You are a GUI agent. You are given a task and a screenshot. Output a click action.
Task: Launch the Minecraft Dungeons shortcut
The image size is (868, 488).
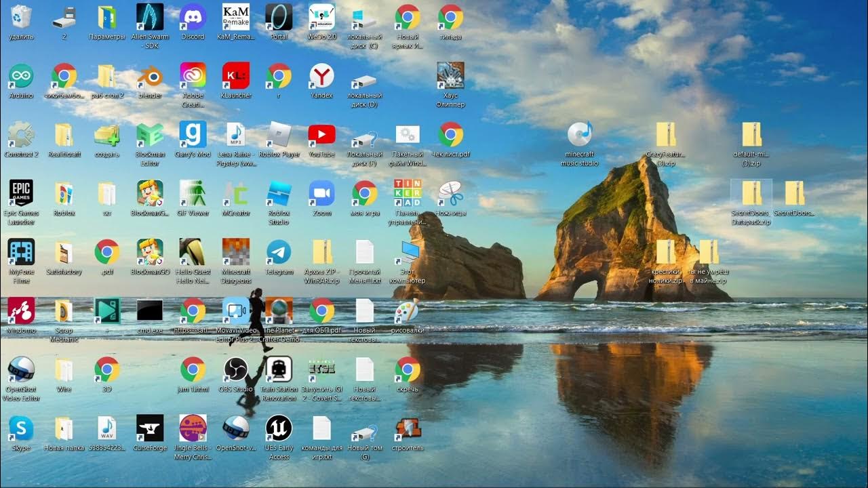coord(235,251)
